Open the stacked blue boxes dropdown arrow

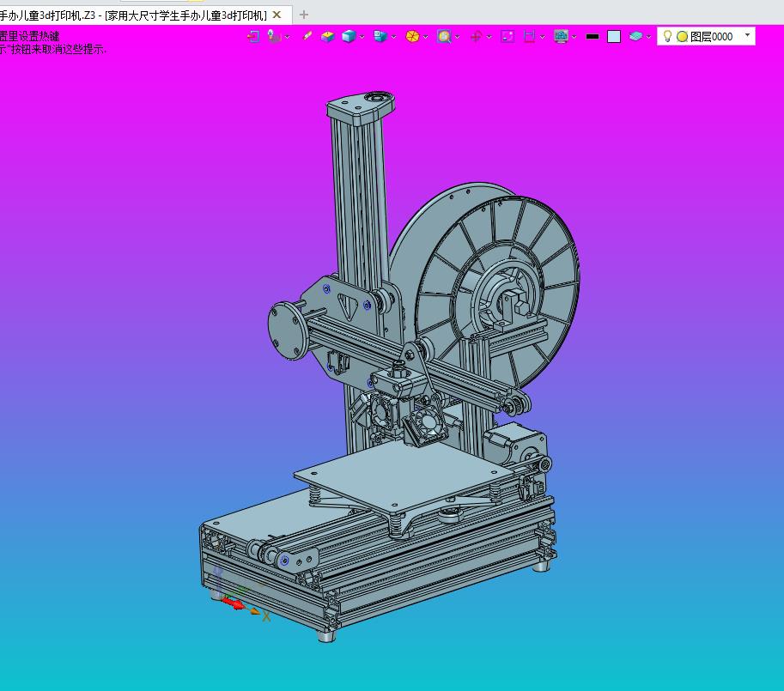pos(393,37)
